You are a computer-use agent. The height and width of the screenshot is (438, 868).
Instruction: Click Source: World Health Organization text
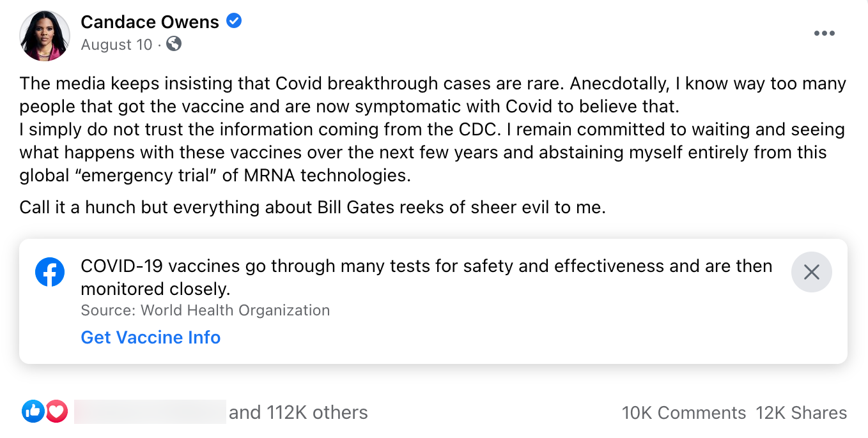tap(205, 310)
